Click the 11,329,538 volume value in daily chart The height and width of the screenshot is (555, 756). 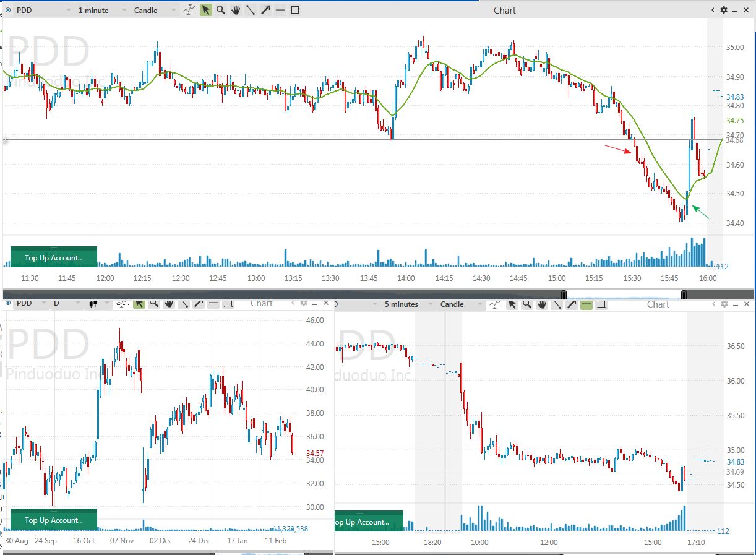290,528
